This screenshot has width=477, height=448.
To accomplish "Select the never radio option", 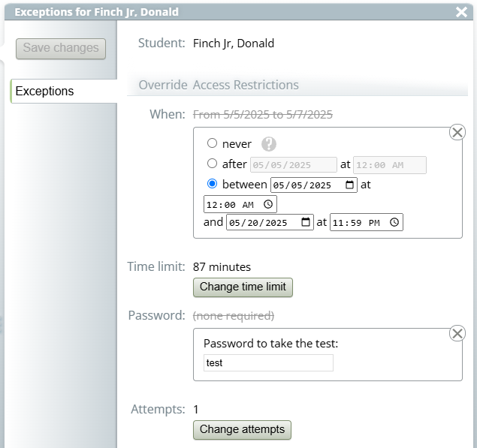I will tap(212, 143).
